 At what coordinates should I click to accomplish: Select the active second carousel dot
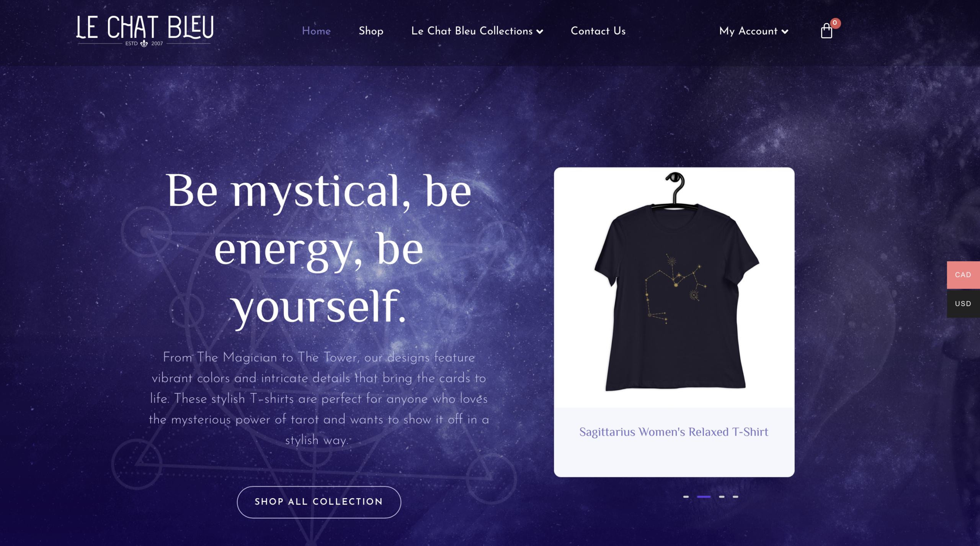704,497
